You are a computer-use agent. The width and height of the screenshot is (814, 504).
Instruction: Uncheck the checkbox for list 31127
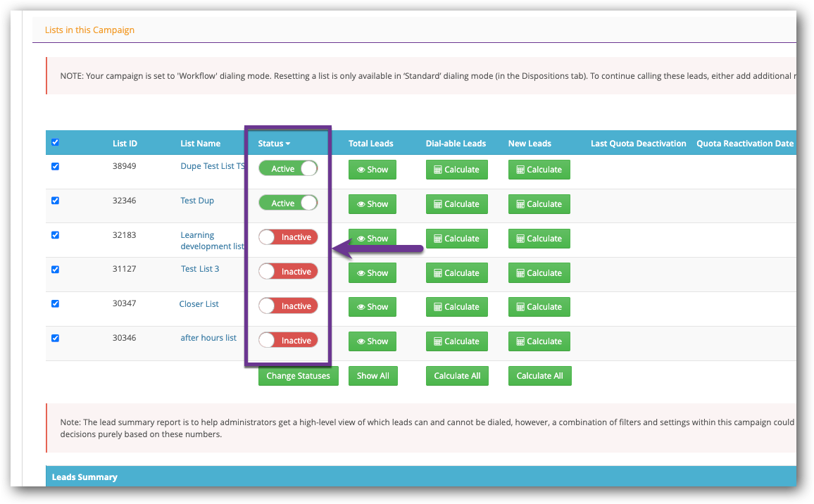point(56,270)
